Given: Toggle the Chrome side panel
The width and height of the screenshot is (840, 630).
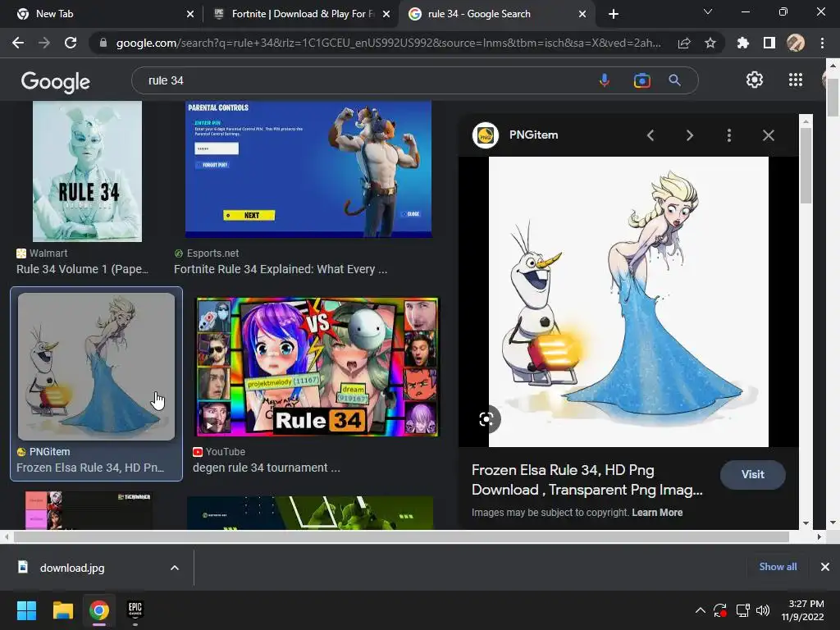Looking at the screenshot, I should (769, 43).
